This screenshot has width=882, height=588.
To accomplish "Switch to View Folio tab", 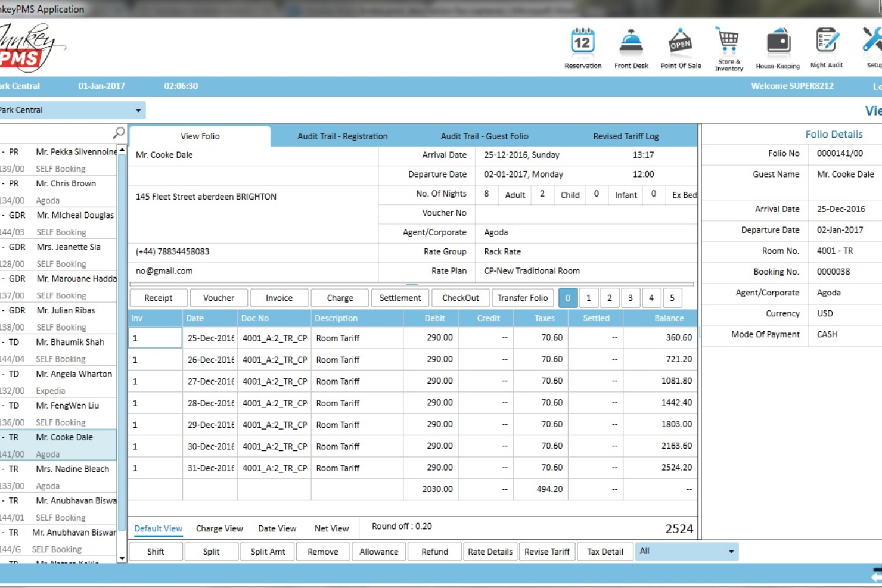I will 200,136.
